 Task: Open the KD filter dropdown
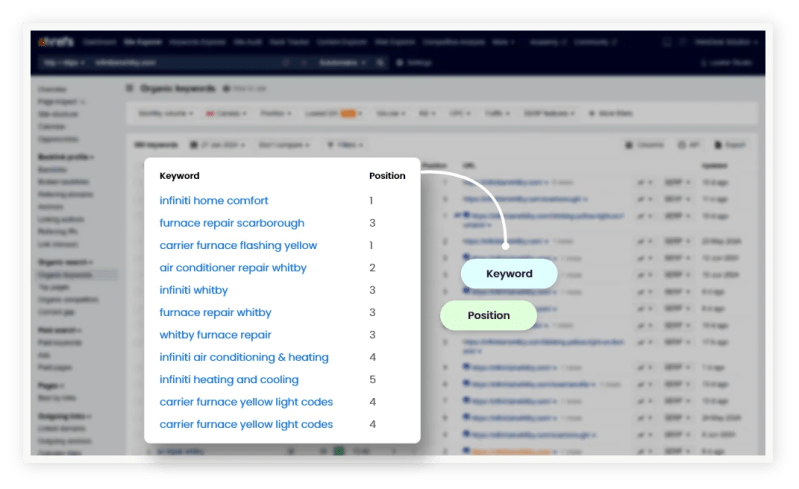pos(427,114)
